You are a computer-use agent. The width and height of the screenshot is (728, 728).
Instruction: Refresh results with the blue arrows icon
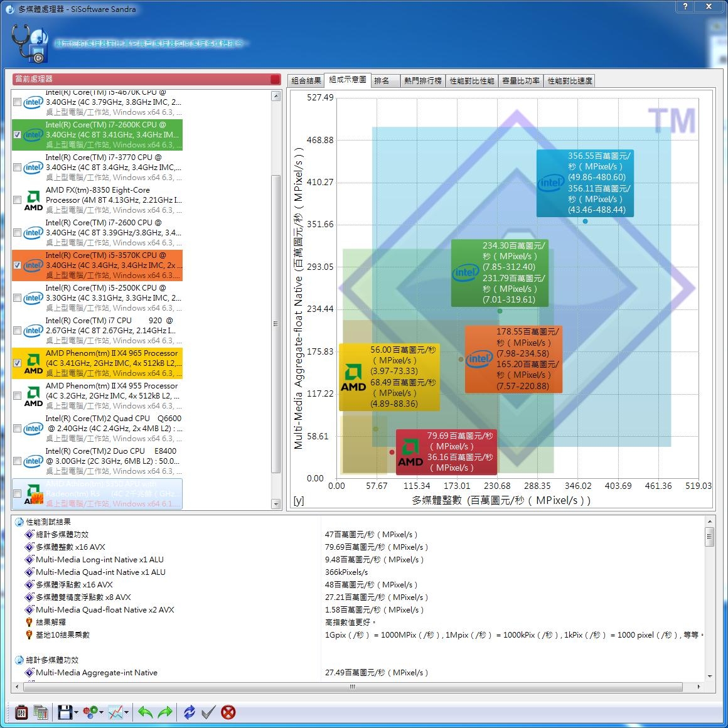pyautogui.click(x=190, y=712)
